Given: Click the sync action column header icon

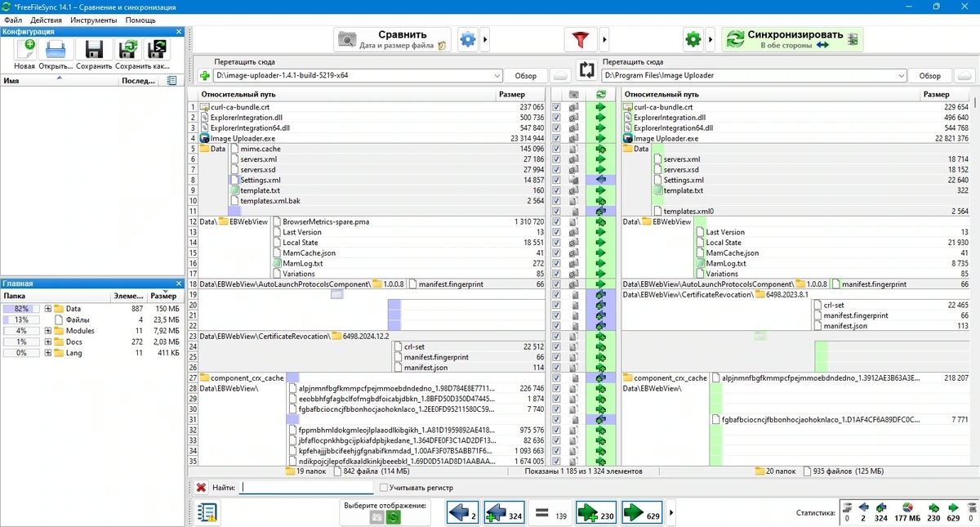Looking at the screenshot, I should [x=601, y=95].
